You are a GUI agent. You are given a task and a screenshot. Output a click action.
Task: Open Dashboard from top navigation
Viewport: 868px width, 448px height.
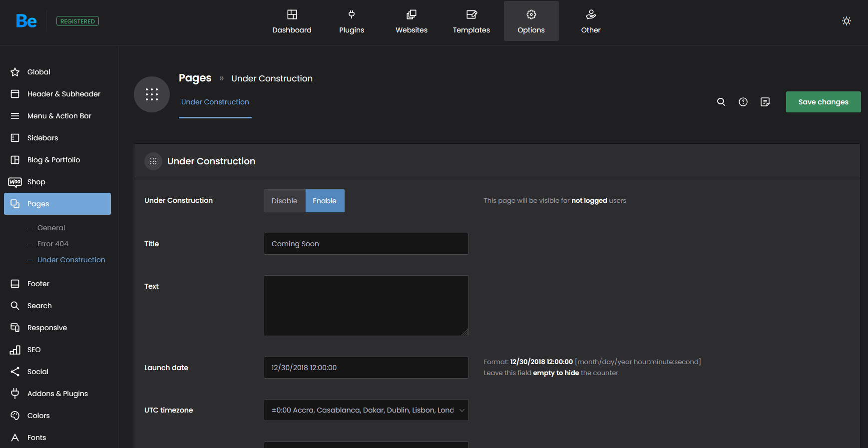292,21
